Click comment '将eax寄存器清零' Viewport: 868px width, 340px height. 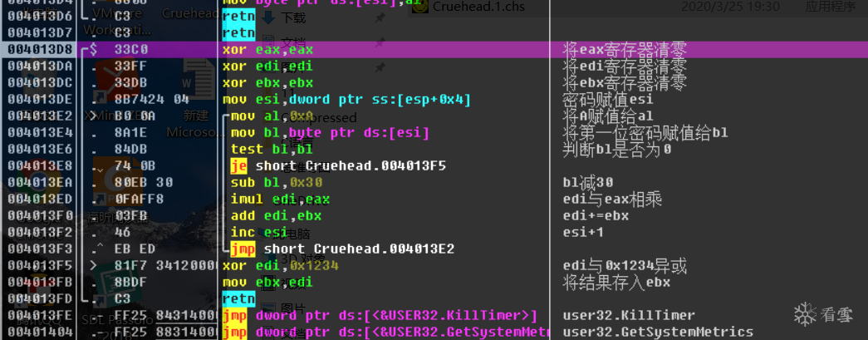625,49
